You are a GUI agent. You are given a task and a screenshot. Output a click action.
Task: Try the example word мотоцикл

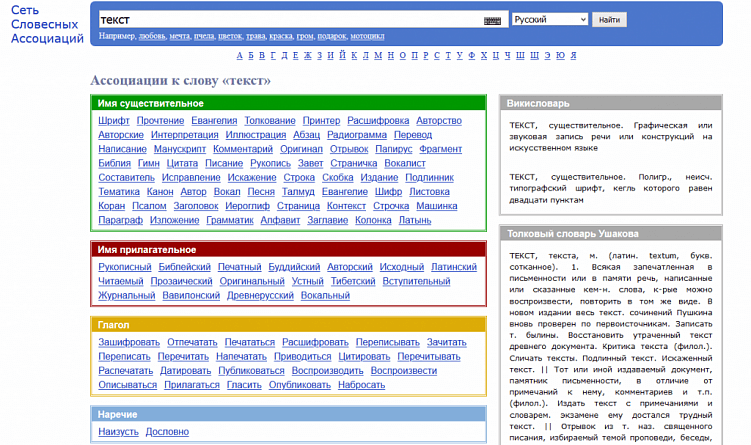(x=367, y=36)
